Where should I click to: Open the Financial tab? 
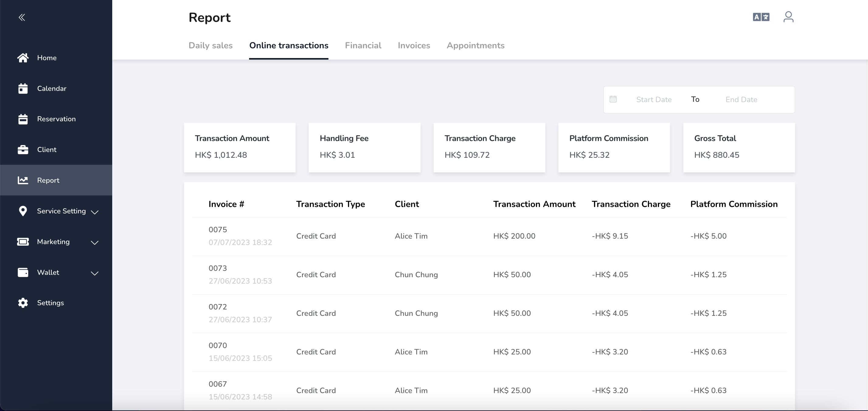[363, 46]
